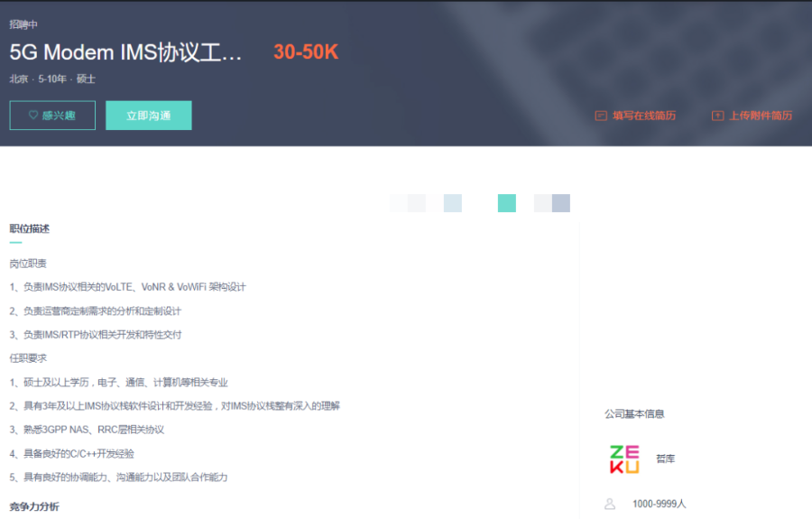This screenshot has height=519, width=812.
Task: Open 填写在线简历 link
Action: tap(643, 116)
